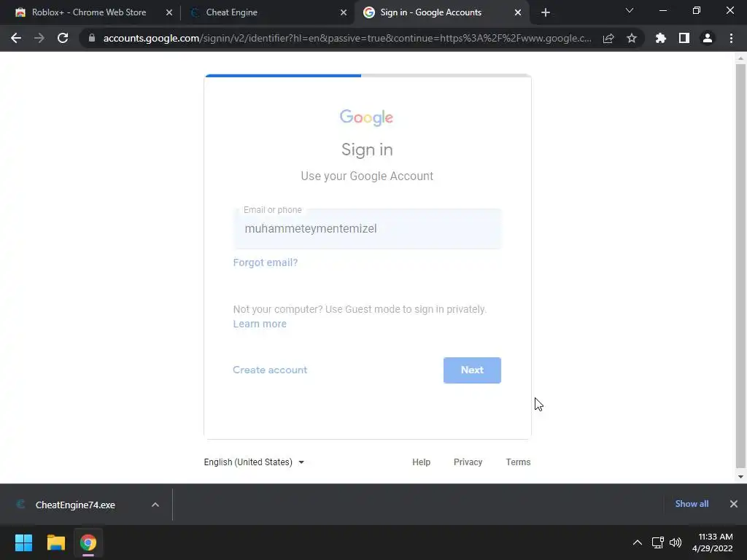Click the address bar URL
Image resolution: width=747 pixels, height=560 pixels.
347,38
